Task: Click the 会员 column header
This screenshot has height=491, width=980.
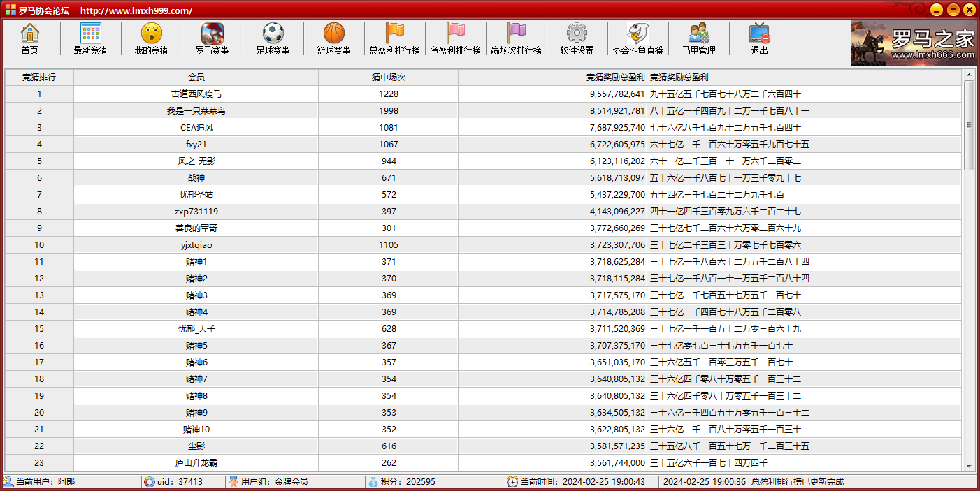Action: coord(196,78)
